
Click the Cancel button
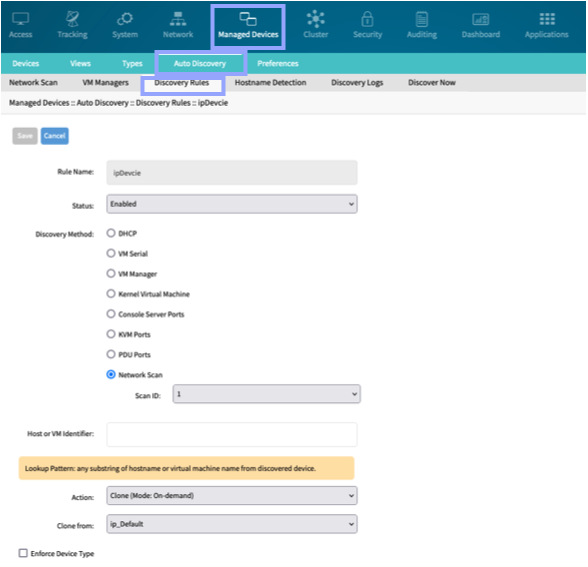point(55,136)
